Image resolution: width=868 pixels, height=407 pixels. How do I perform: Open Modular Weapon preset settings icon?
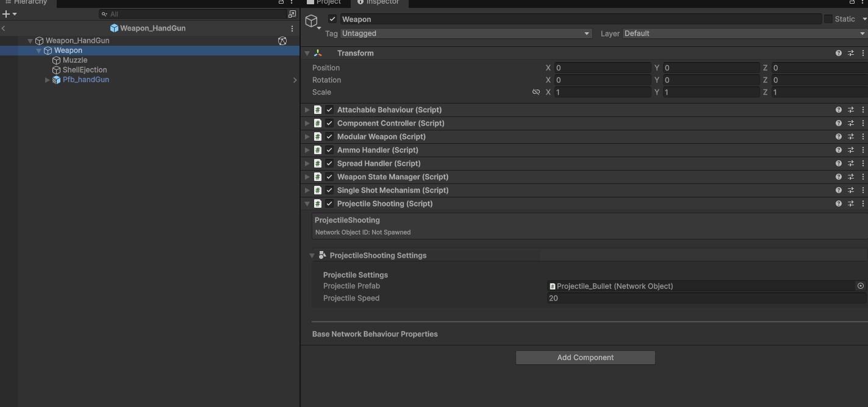(851, 136)
